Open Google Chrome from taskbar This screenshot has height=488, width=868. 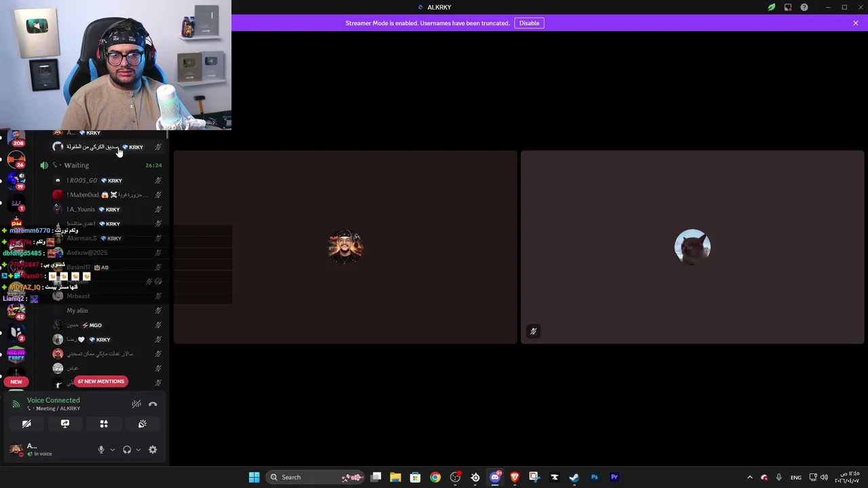point(435,477)
